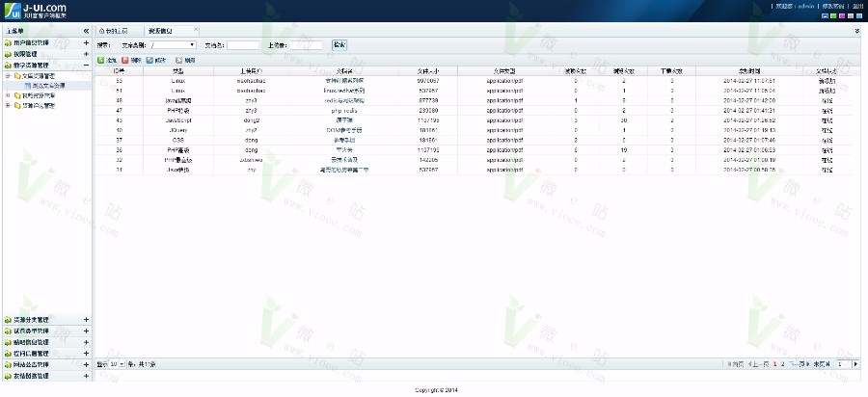Select the second folder label in the sidebar tree
Viewport: 868px width, 397px height.
[x=39, y=95]
